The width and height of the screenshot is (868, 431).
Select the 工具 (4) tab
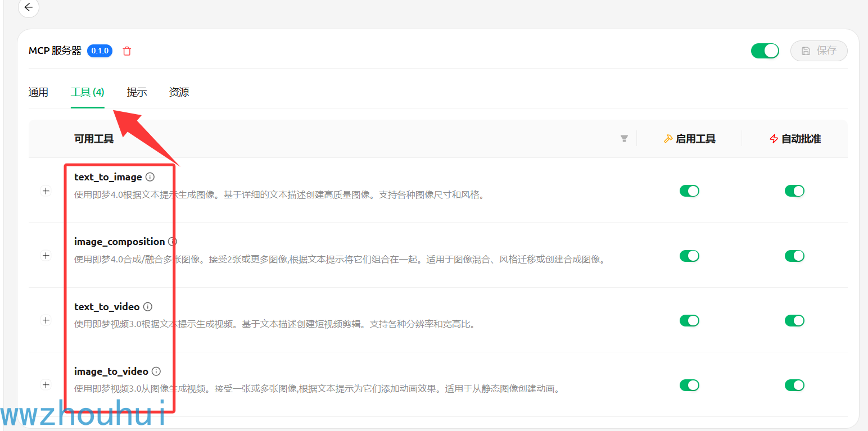click(x=87, y=92)
